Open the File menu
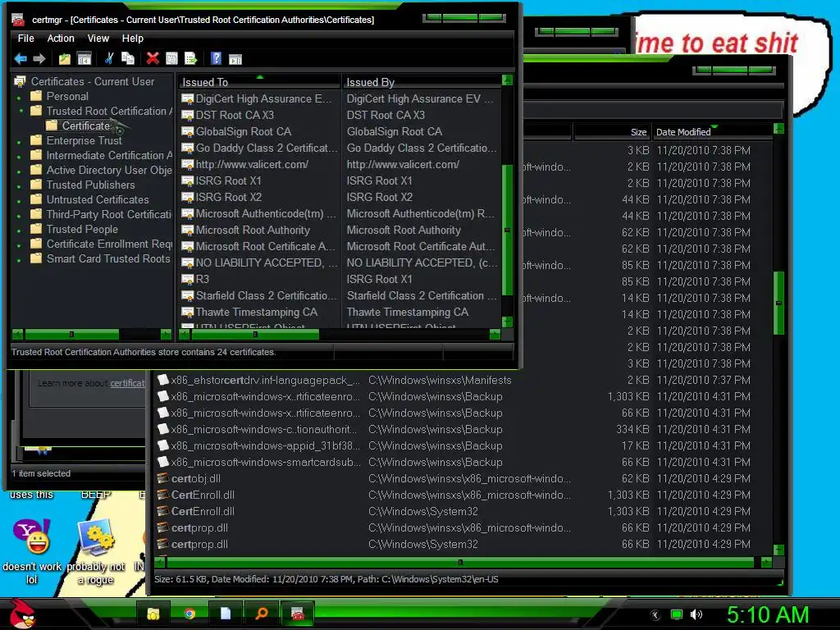 [x=25, y=38]
